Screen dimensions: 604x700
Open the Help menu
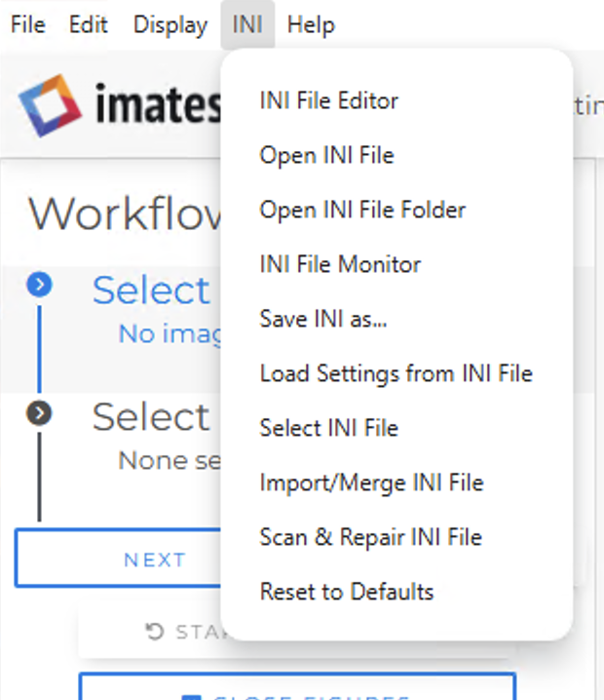(x=311, y=24)
